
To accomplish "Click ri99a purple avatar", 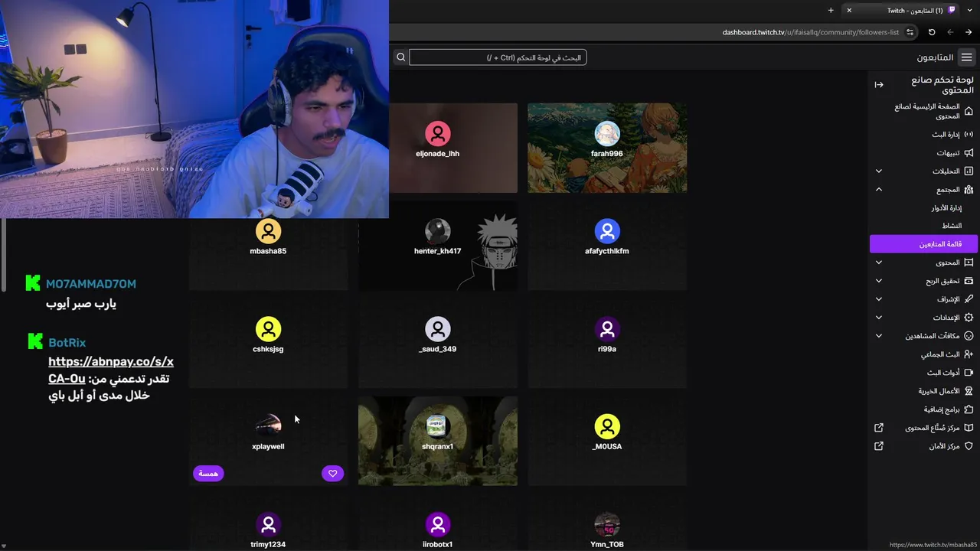I will click(x=607, y=329).
